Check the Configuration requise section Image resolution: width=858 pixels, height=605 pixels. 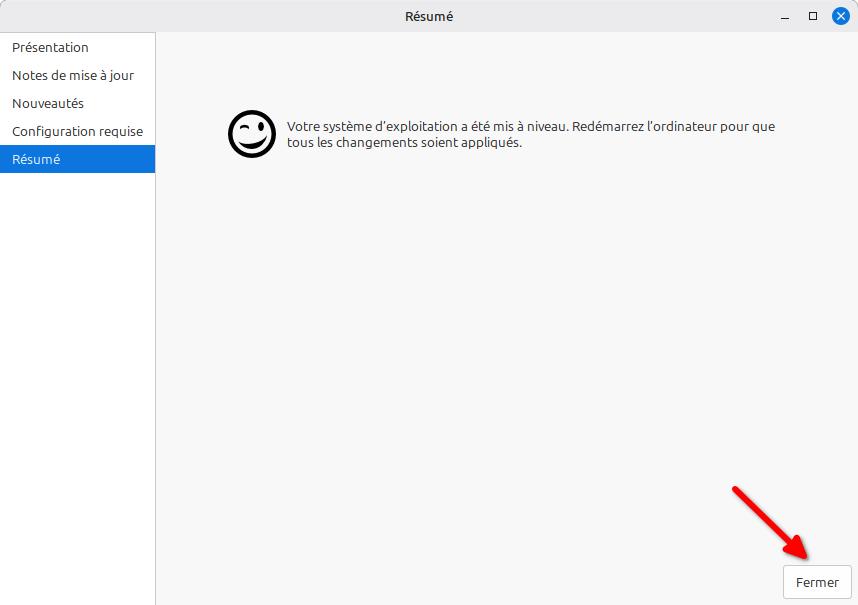tap(77, 131)
